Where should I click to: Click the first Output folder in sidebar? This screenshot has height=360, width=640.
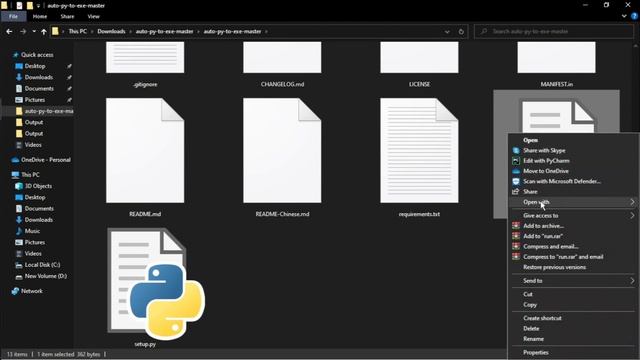[x=33, y=122]
